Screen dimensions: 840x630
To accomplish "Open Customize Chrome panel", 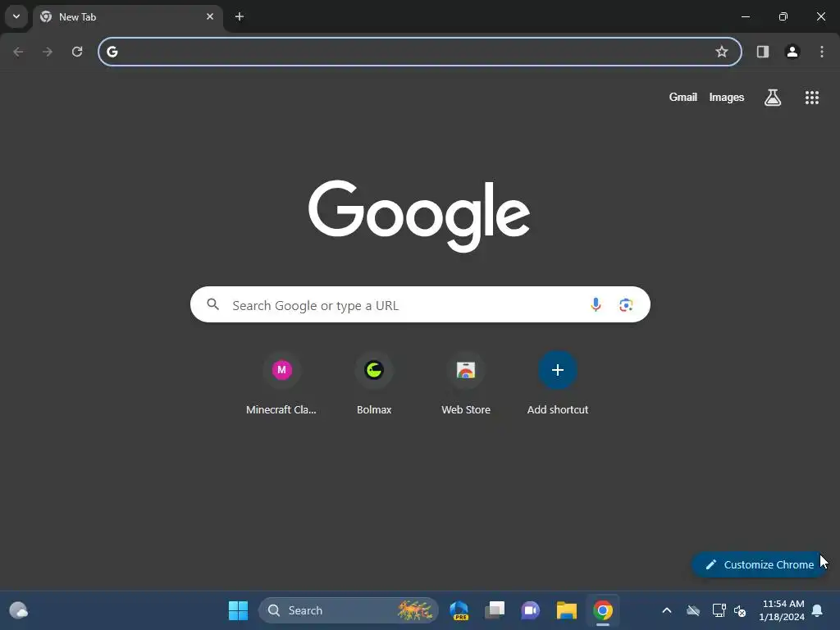I will (x=760, y=564).
